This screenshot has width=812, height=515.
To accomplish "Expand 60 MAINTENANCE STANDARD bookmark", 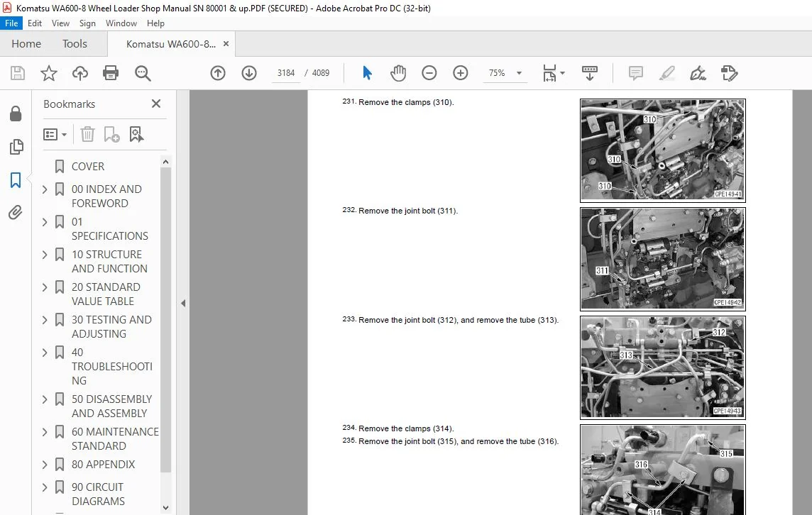I will (x=45, y=432).
